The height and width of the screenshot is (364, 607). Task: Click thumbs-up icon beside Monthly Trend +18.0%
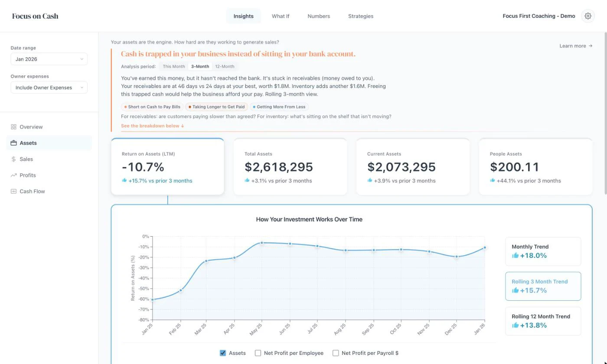(x=515, y=256)
